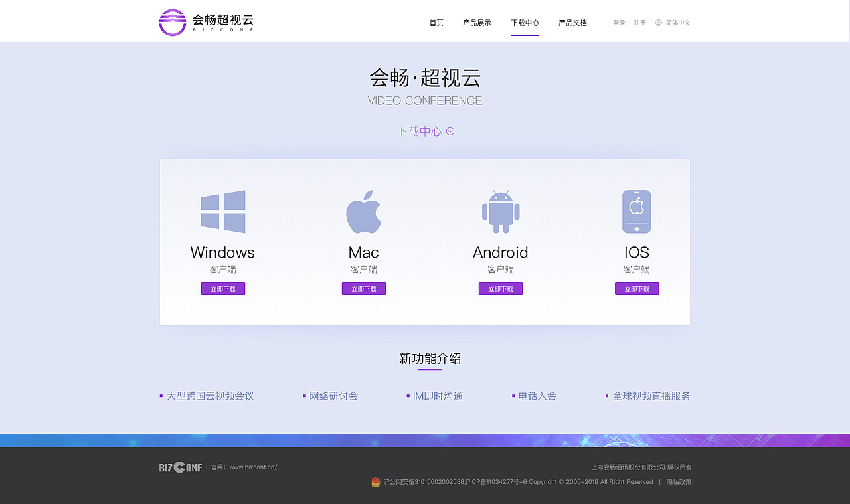Screen dimensions: 850x504
Task: Select 下载中心 navigation tab
Action: (x=525, y=23)
